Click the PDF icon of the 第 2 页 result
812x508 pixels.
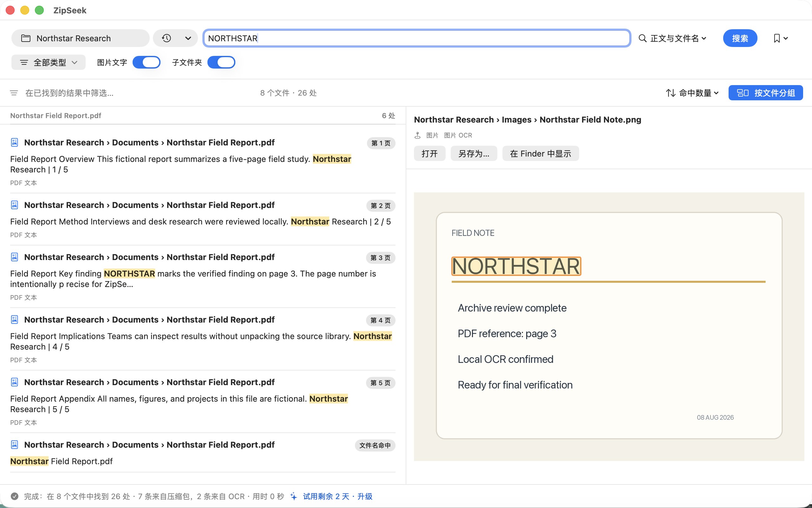[14, 205]
